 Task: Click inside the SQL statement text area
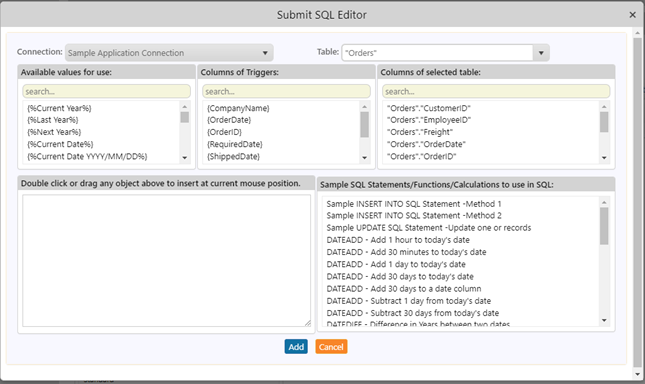pyautogui.click(x=167, y=261)
